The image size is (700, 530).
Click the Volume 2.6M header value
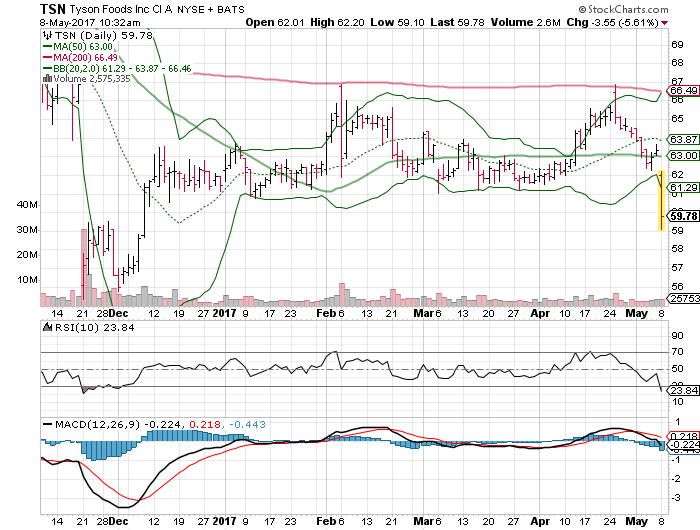[525, 22]
